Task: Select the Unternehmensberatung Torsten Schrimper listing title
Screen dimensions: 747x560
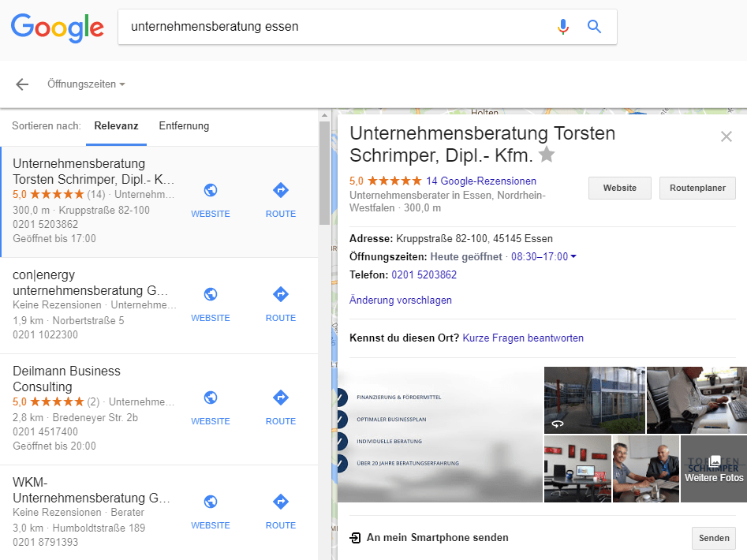Action: [x=93, y=171]
